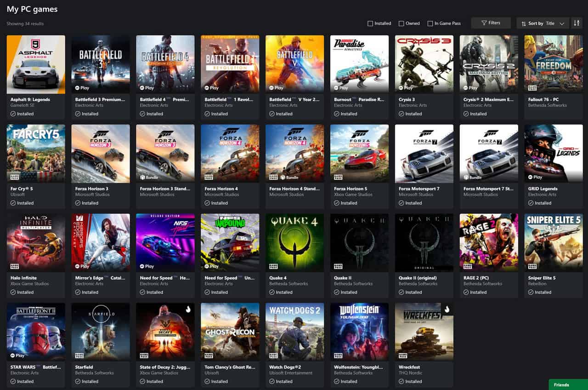Screen dimensions: 588x390
Task: Click the flame icon on Wreckfest cover
Action: [x=447, y=309]
